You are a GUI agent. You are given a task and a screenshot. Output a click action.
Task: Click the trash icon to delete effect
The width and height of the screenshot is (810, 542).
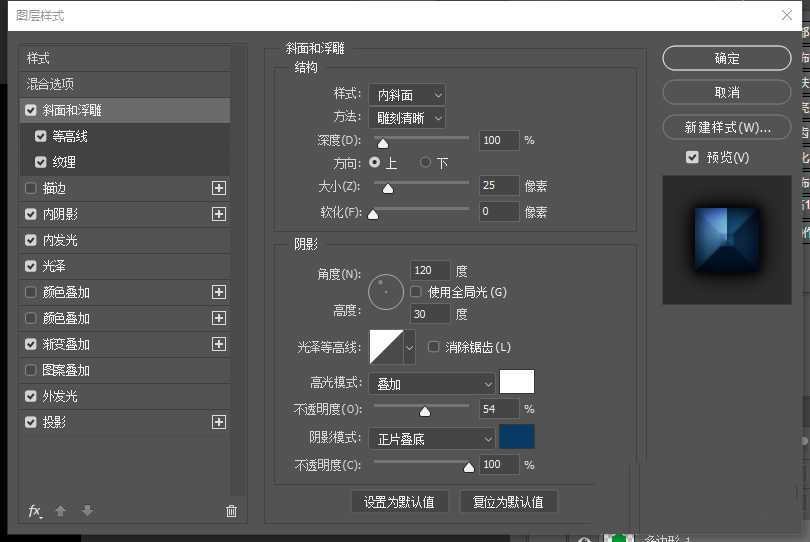(x=231, y=511)
